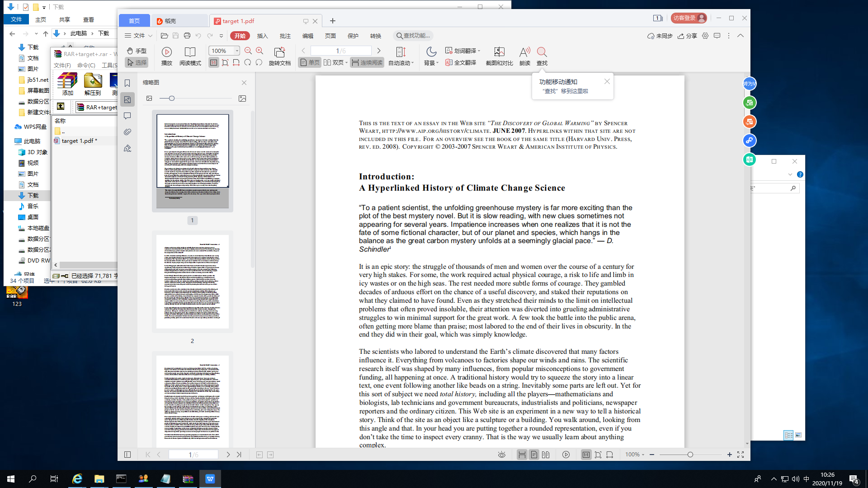Open the attachments paperclip sidebar icon
This screenshot has width=868, height=488.
(x=127, y=132)
